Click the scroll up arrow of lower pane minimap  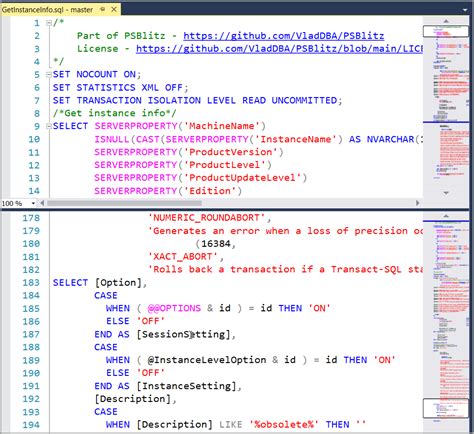click(x=446, y=216)
